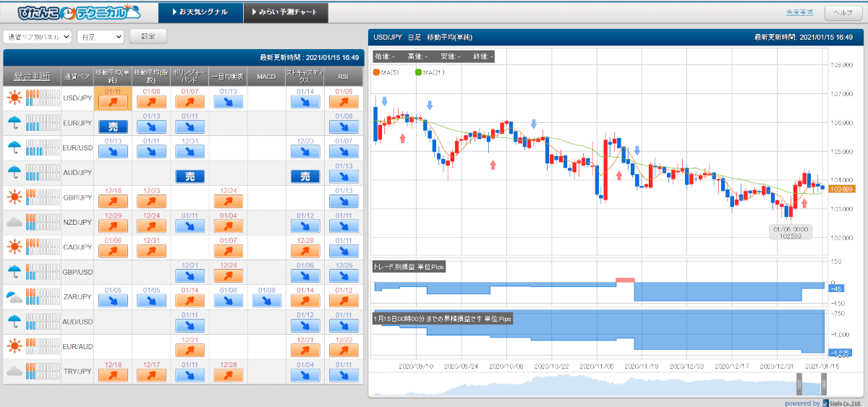
Task: Click the 総合判断 column header
Action: (32, 77)
